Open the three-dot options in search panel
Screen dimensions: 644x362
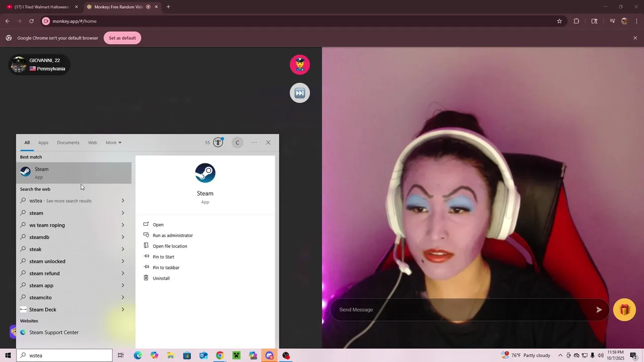(254, 143)
